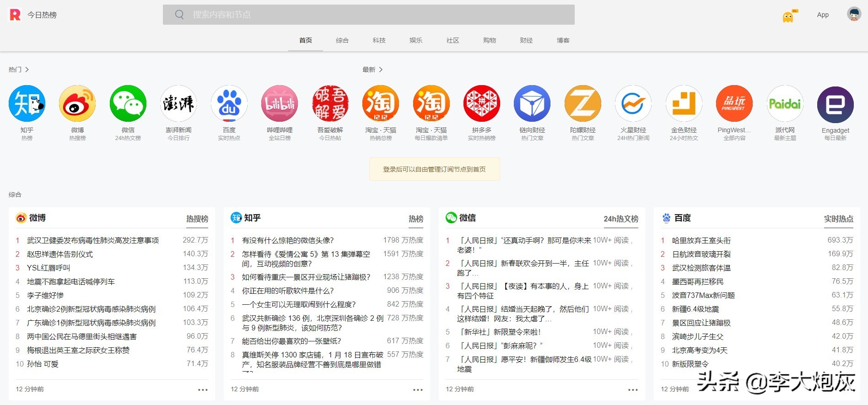Focus the 搜索内容和节点 search field
868x405 pixels.
369,15
